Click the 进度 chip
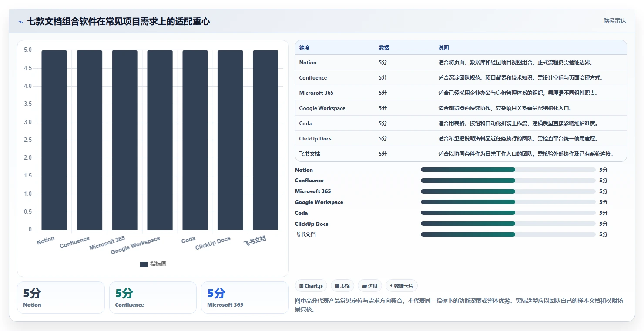Viewport: 644px width, 331px height. coord(370,286)
